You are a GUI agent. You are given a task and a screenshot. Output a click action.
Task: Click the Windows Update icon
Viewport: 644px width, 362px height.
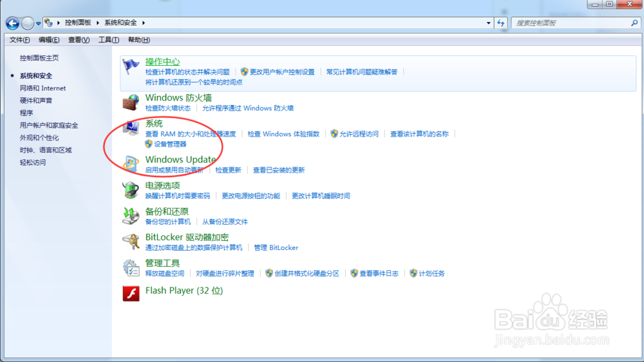131,164
